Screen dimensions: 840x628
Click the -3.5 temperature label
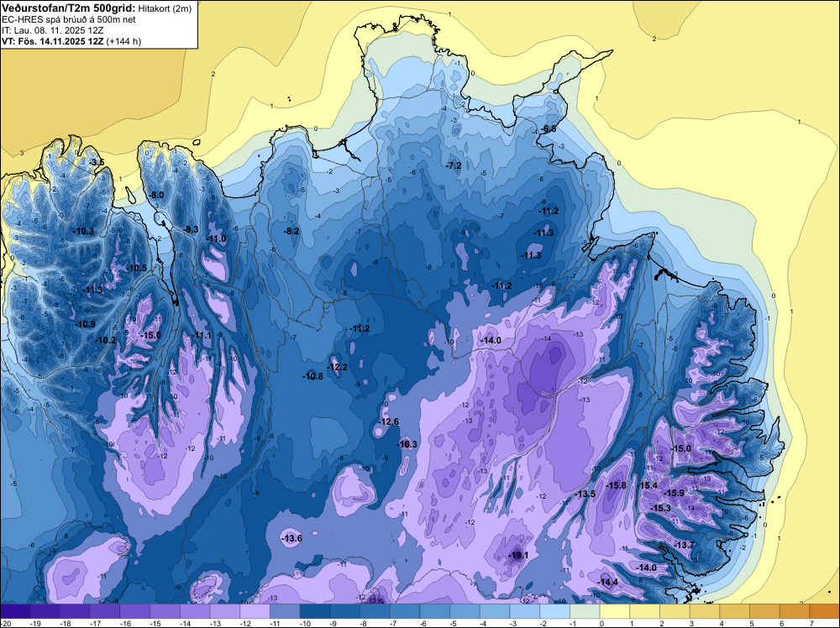97,162
